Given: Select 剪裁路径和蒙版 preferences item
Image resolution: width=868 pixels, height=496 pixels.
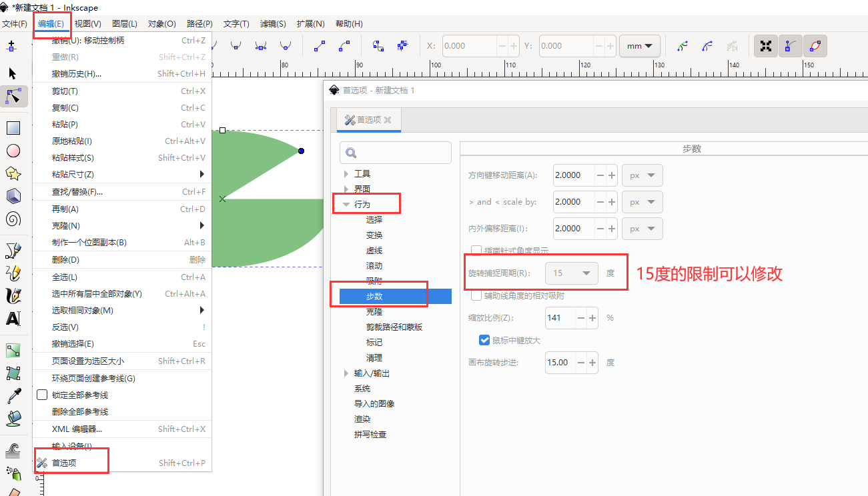Looking at the screenshot, I should tap(394, 327).
